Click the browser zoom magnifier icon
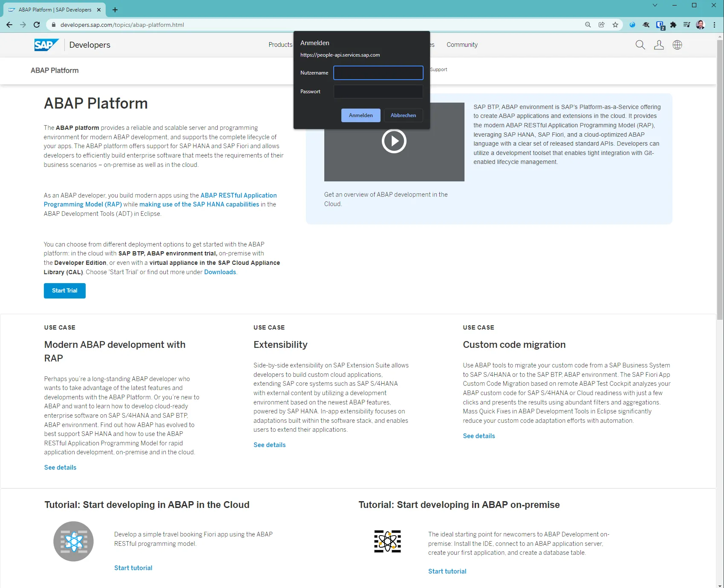The image size is (724, 588). [588, 25]
